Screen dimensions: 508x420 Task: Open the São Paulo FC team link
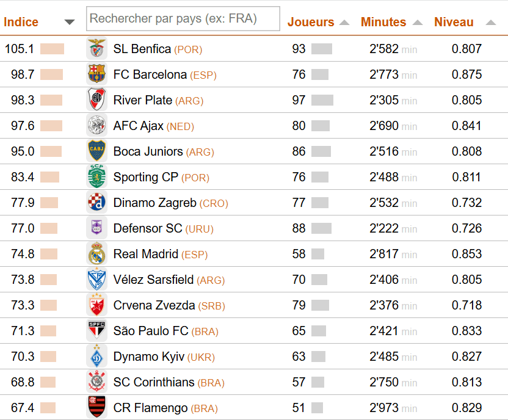(x=151, y=331)
